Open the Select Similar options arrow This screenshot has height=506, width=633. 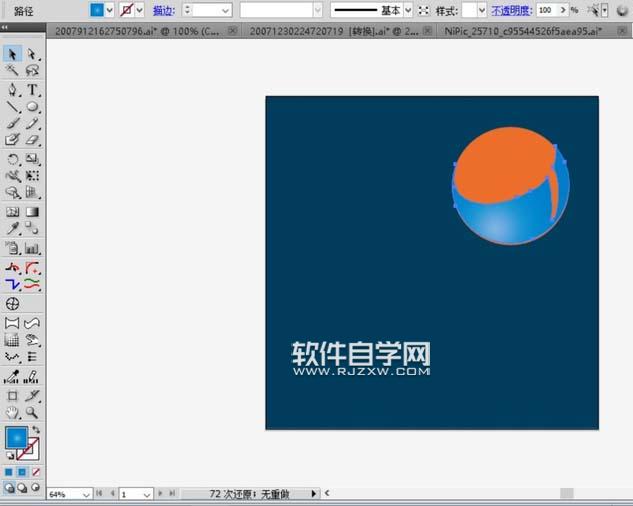tap(604, 10)
